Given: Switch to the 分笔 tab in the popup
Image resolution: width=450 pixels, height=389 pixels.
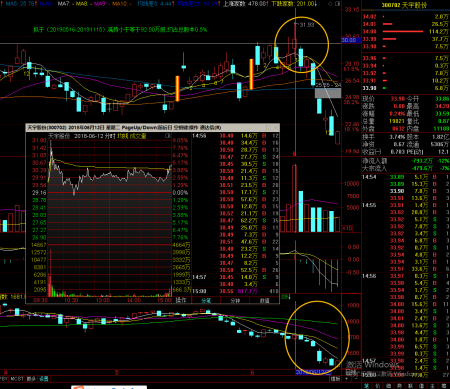Looking at the screenshot, I should pyautogui.click(x=206, y=300).
